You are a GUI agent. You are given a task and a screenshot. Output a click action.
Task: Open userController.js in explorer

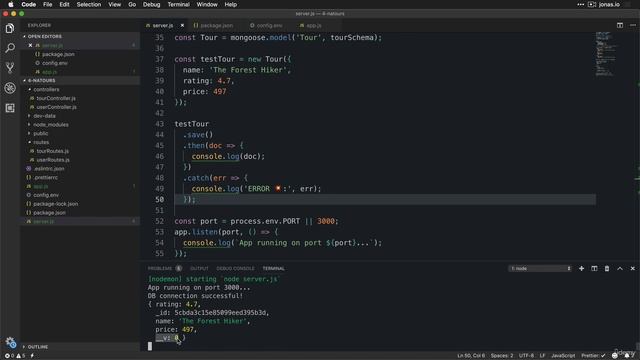[x=56, y=107]
